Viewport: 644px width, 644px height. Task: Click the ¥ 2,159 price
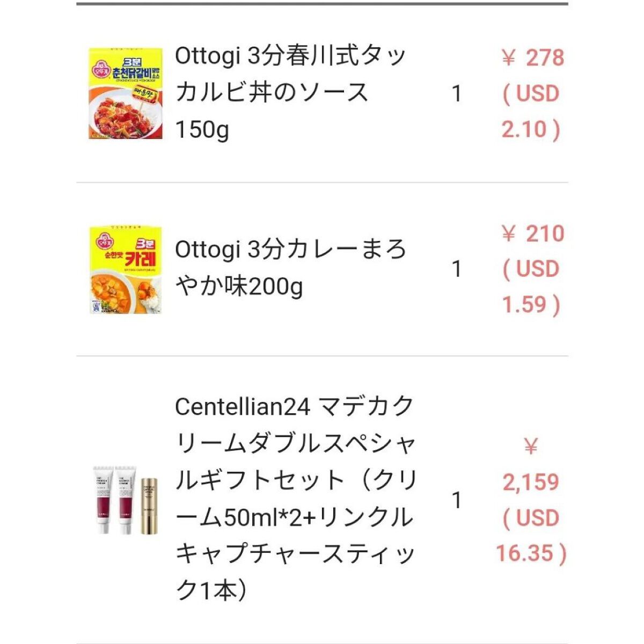point(531,465)
